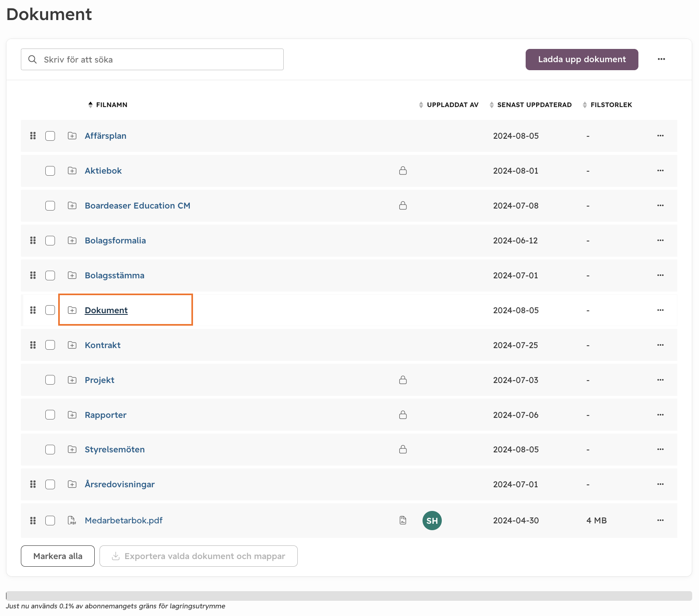The height and width of the screenshot is (616, 699).
Task: Click the folder icon beside Styrelsemöten
Action: click(x=72, y=450)
